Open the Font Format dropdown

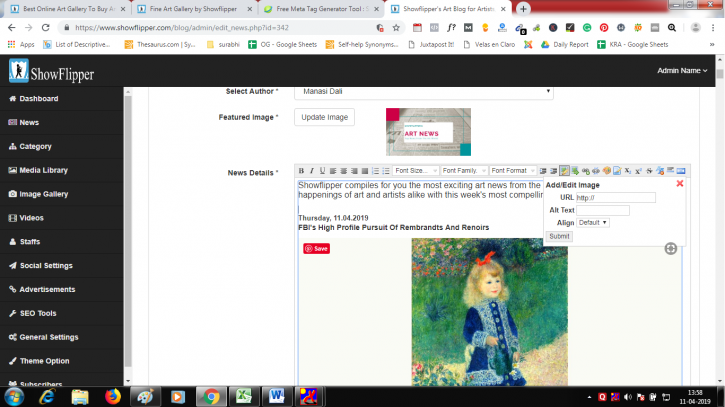(513, 171)
